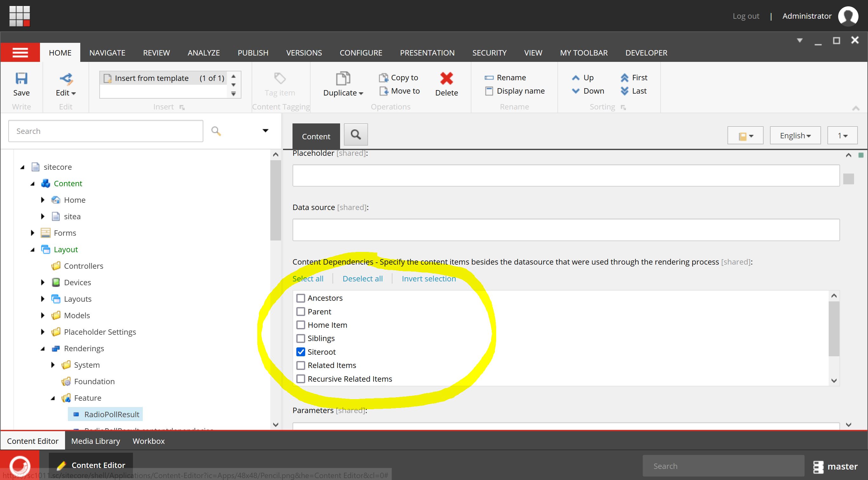Click the taskbar Search field
Screen dimensions: 868x480
click(723, 466)
